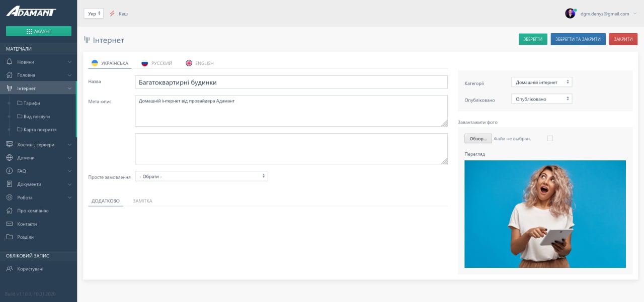
Task: Expand the Новини chevron
Action: point(70,62)
